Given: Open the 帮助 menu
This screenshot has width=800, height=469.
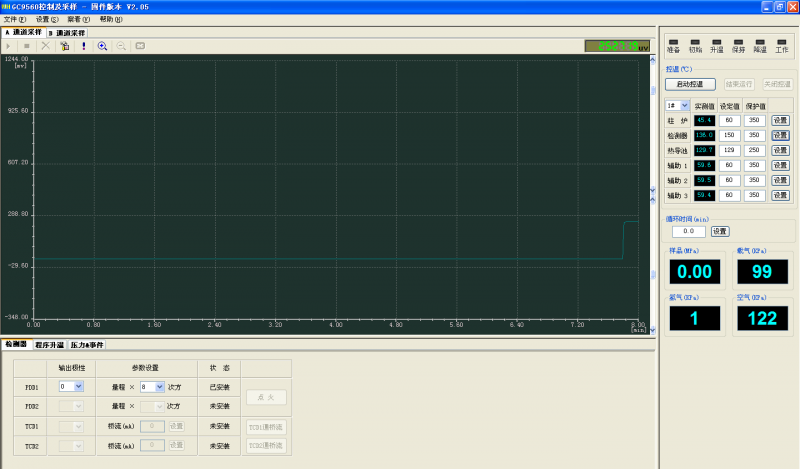Looking at the screenshot, I should pyautogui.click(x=111, y=19).
